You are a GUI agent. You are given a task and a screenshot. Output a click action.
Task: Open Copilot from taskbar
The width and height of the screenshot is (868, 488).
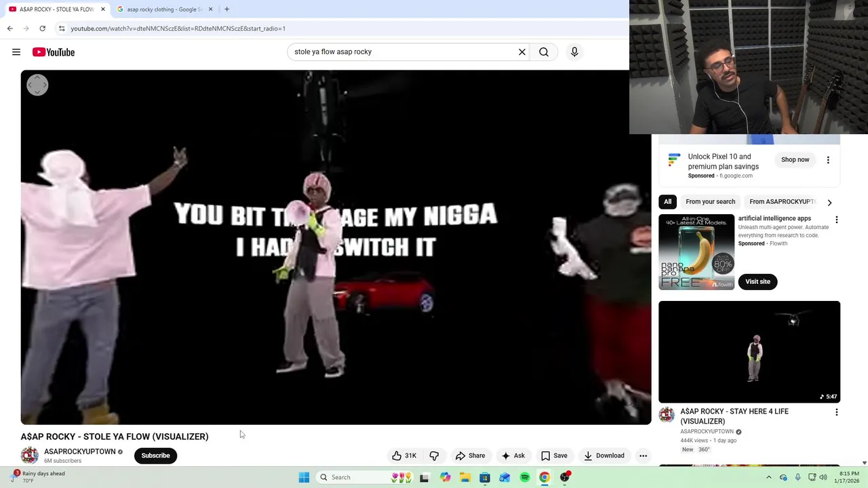pos(445,477)
